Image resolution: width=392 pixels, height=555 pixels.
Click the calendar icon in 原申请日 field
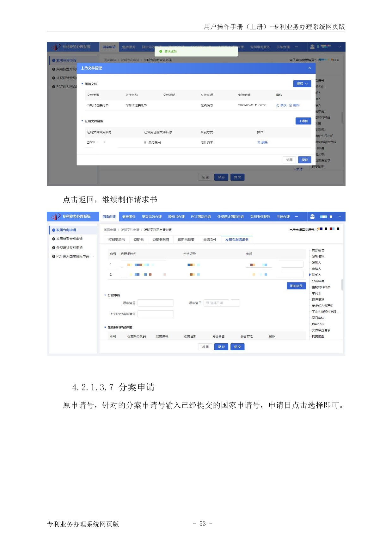point(207,303)
